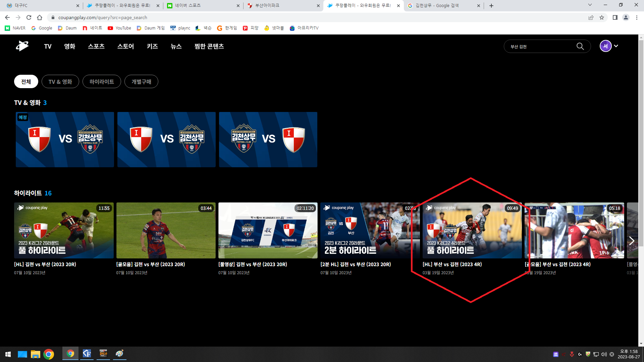Open the browser home button
644x362 pixels.
click(x=40, y=17)
